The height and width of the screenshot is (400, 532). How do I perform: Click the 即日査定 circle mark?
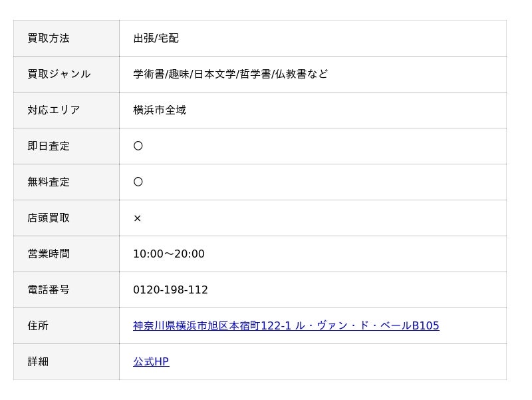click(138, 146)
